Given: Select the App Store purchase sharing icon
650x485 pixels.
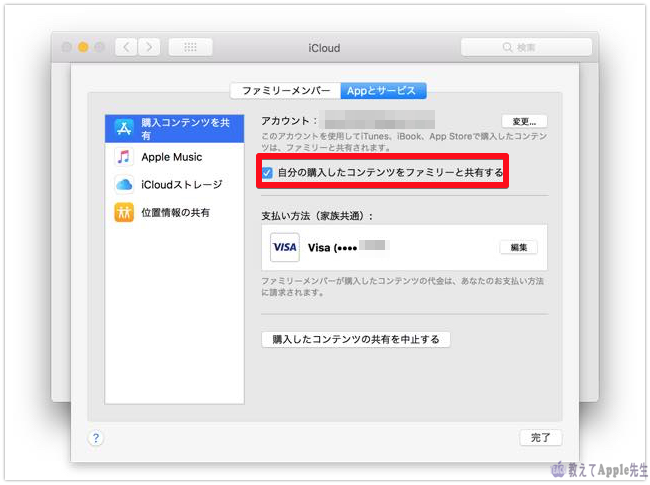Looking at the screenshot, I should 124,128.
